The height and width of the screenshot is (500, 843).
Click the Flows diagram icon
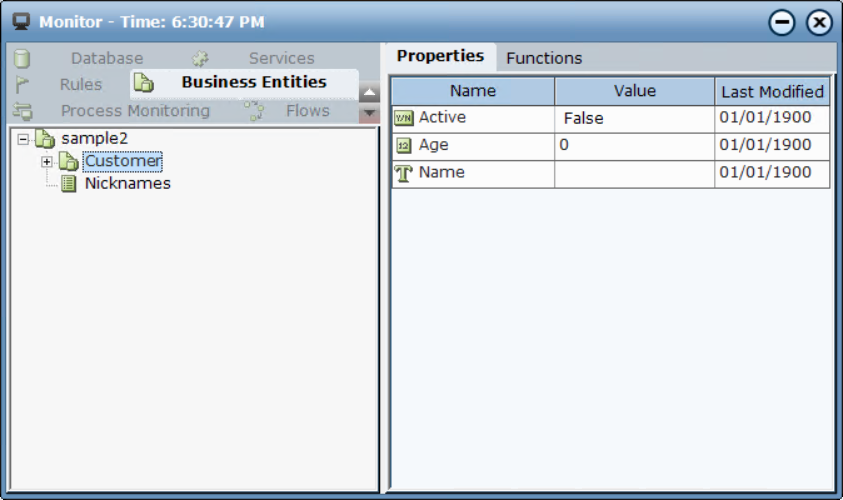point(253,111)
